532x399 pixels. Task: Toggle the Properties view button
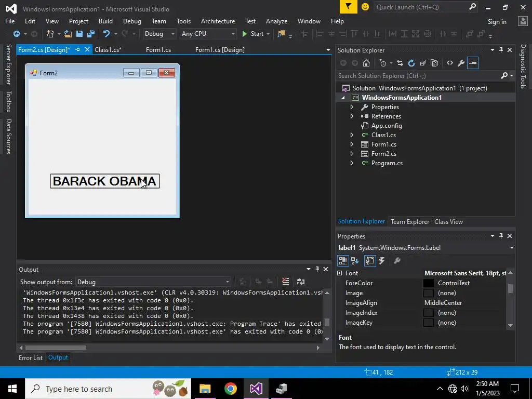pos(370,261)
